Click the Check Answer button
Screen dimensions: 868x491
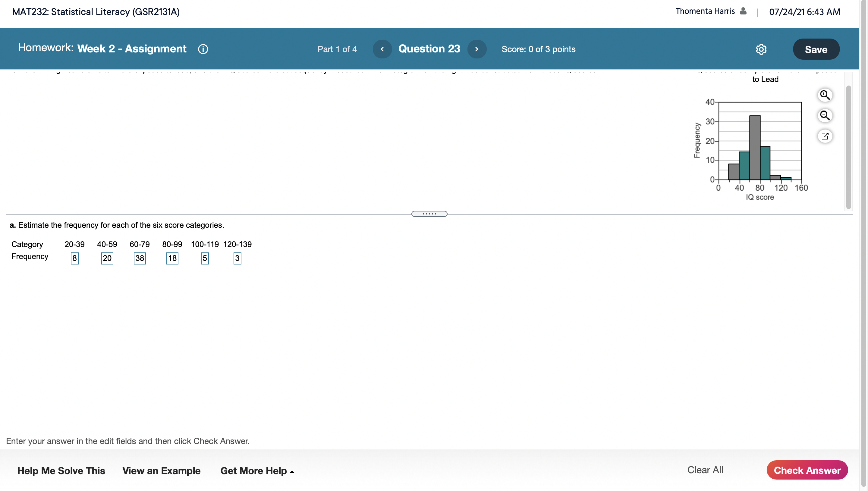807,470
